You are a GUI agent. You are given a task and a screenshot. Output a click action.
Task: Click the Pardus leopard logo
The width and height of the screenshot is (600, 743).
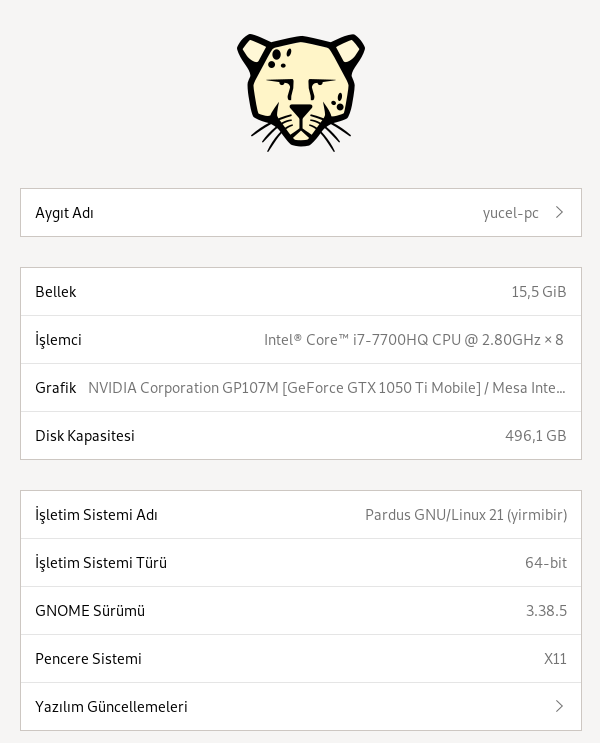(300, 92)
